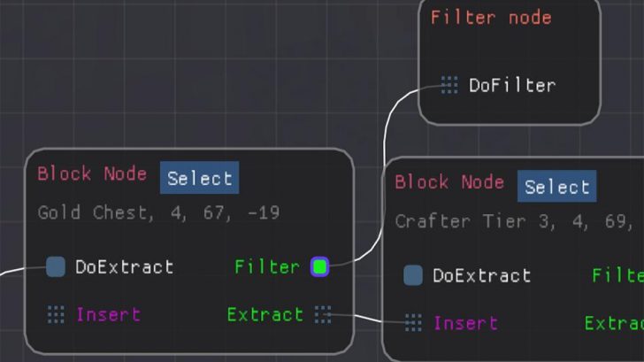Screen dimensions: 644x362
Task: Click the Insert pin on Crafter Tier 3 node
Action: [x=413, y=323]
